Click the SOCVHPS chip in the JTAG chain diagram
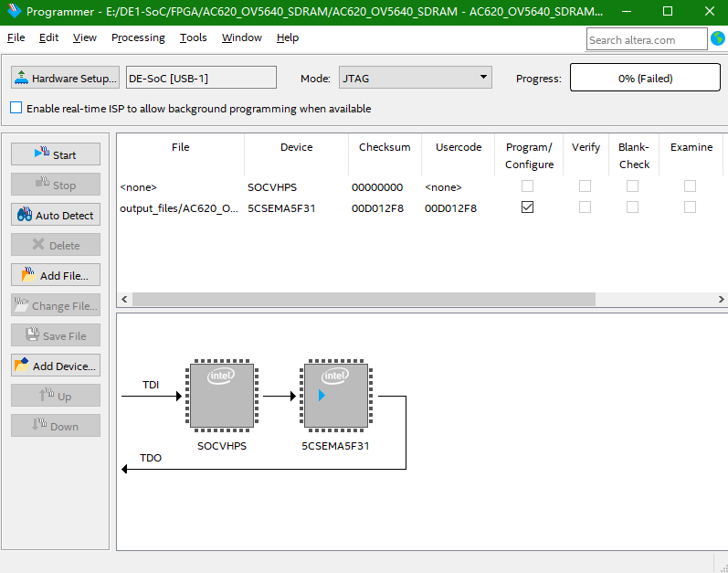The width and height of the screenshot is (728, 573). tap(222, 396)
